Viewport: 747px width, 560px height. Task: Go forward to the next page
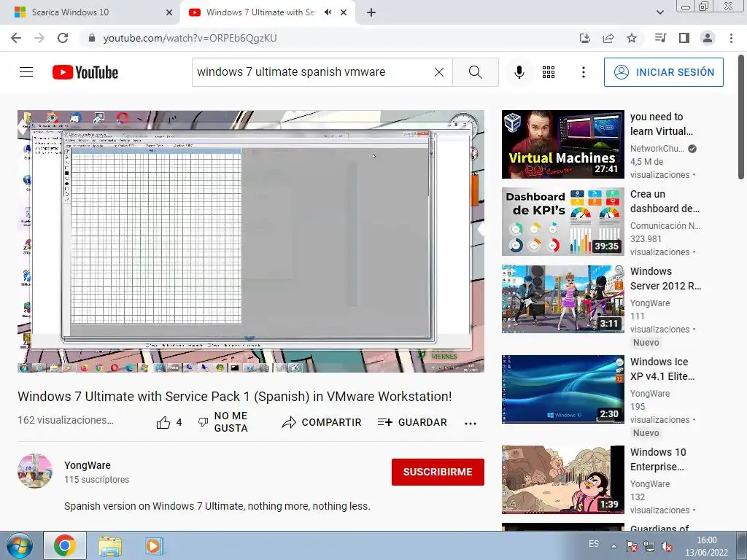click(39, 38)
